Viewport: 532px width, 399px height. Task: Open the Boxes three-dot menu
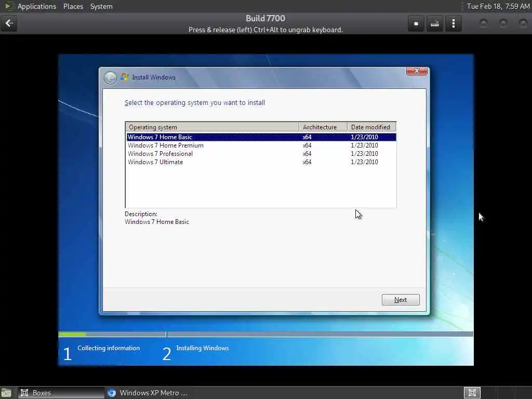coord(453,23)
